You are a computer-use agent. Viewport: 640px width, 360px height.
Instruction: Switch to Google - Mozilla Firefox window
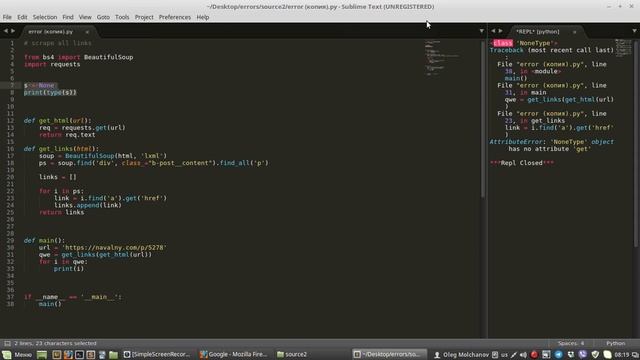click(234, 354)
